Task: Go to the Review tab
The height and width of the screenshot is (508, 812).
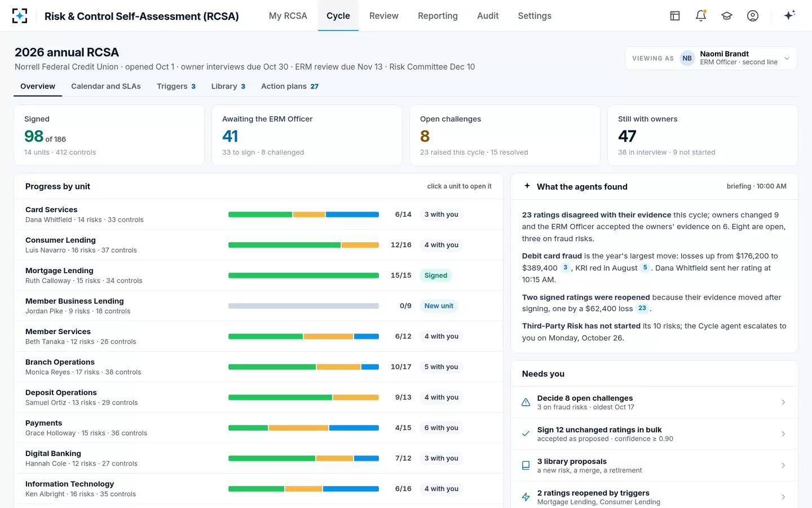Action: pos(384,16)
